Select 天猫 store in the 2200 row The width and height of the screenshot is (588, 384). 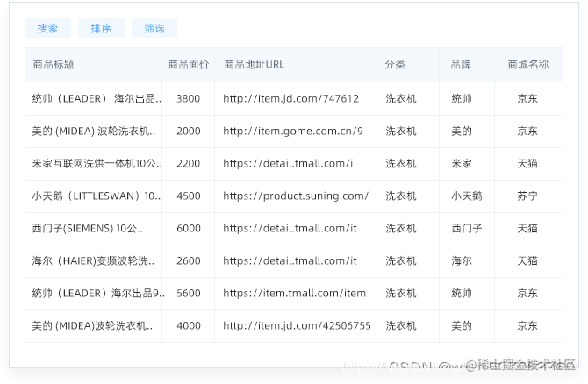click(x=527, y=163)
